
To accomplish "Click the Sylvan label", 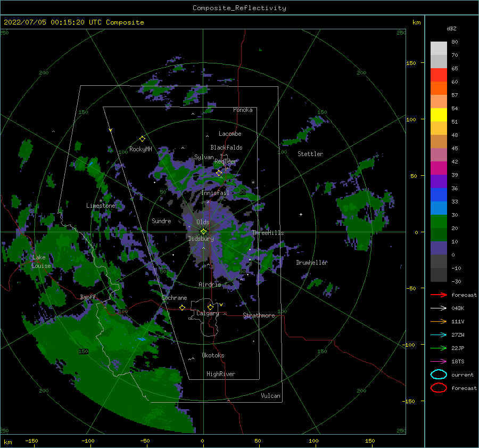I will [204, 157].
